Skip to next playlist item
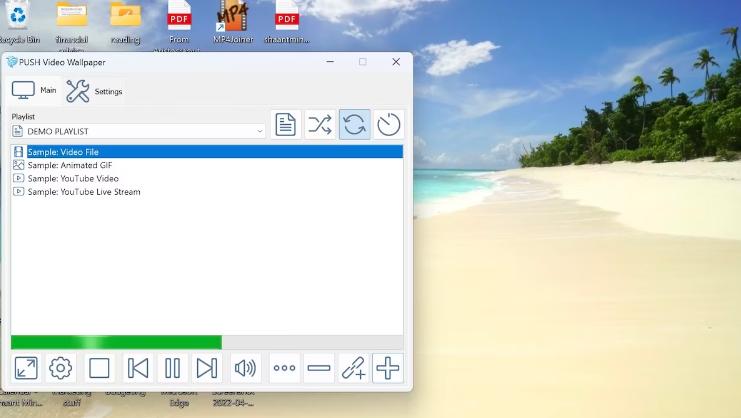This screenshot has width=741, height=418. click(207, 368)
